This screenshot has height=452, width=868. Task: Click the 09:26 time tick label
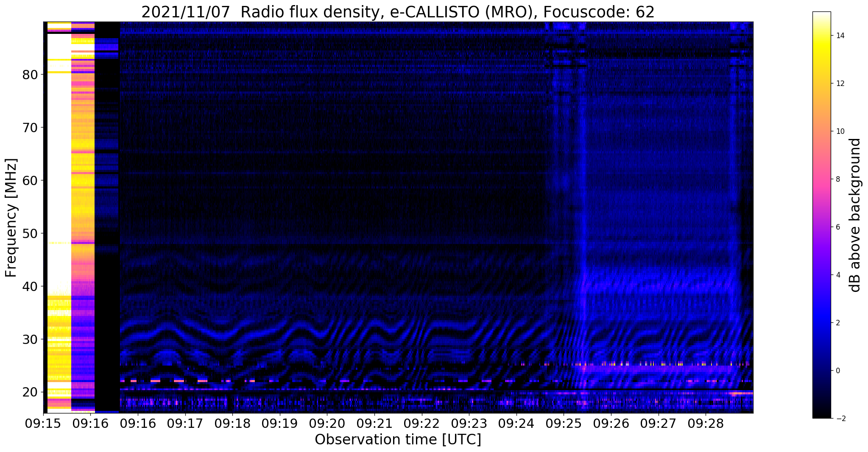coord(611,424)
